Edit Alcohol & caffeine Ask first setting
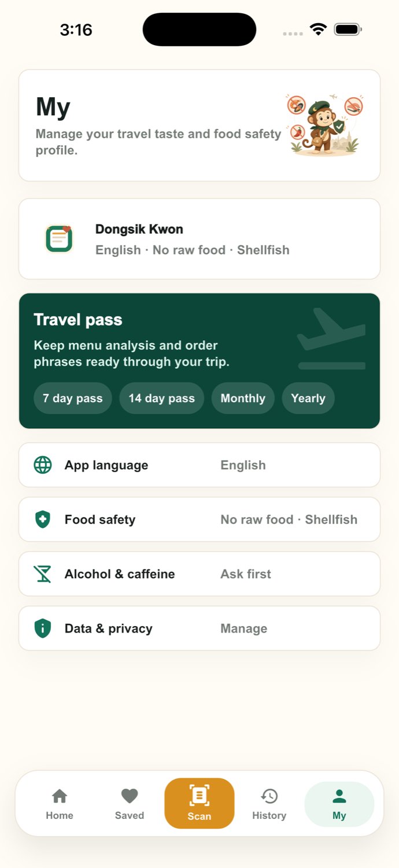This screenshot has width=399, height=868. [199, 573]
